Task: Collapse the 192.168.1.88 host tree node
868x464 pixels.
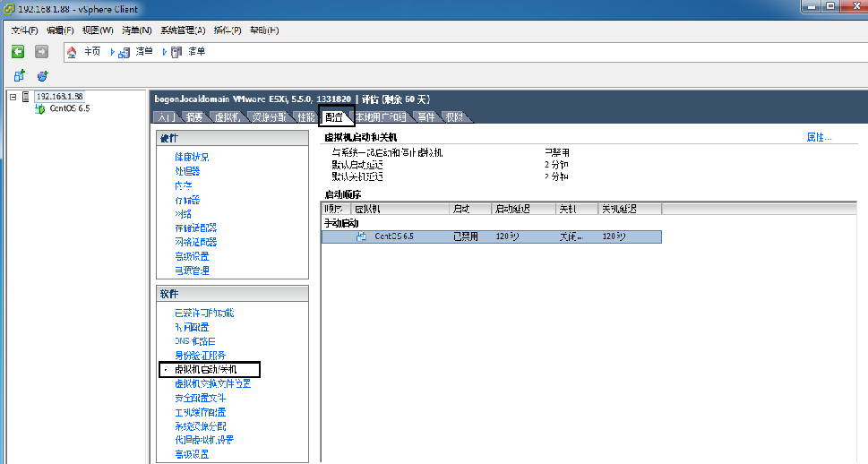Action: pyautogui.click(x=13, y=97)
